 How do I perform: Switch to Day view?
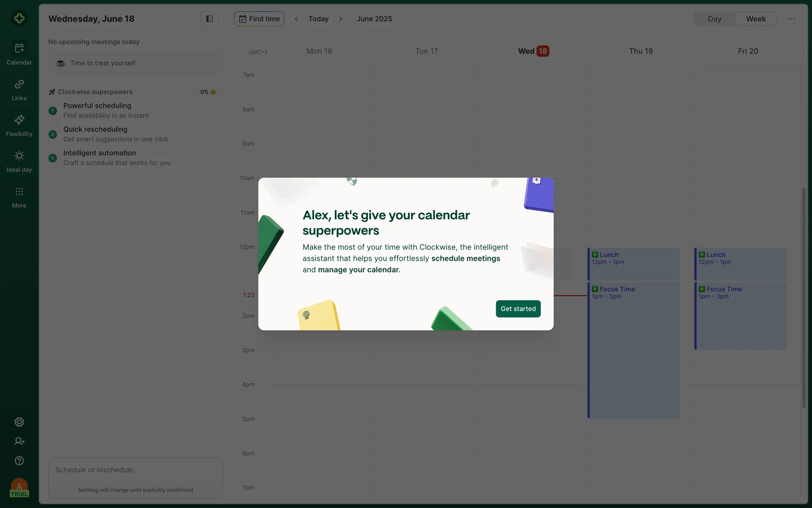tap(714, 19)
